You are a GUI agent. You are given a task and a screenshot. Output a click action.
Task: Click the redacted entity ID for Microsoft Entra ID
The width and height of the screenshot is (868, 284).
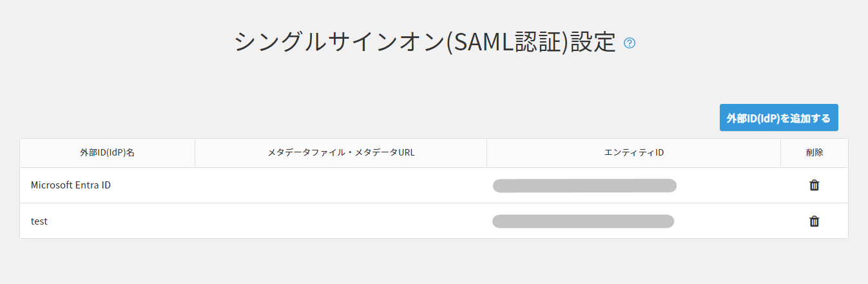click(584, 186)
